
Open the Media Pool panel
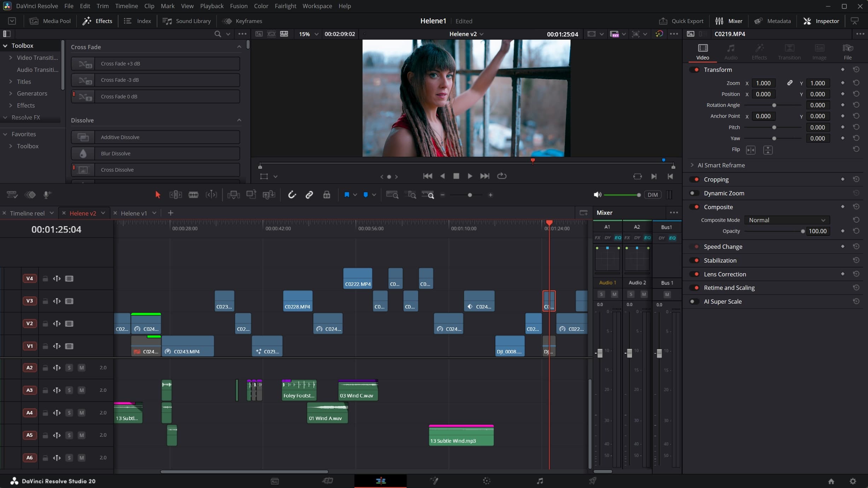[x=50, y=21]
